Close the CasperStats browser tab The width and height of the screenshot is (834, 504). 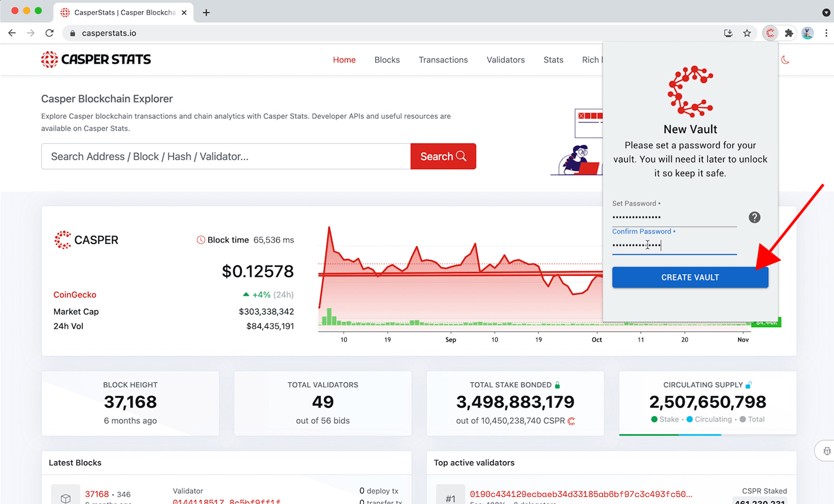click(184, 12)
